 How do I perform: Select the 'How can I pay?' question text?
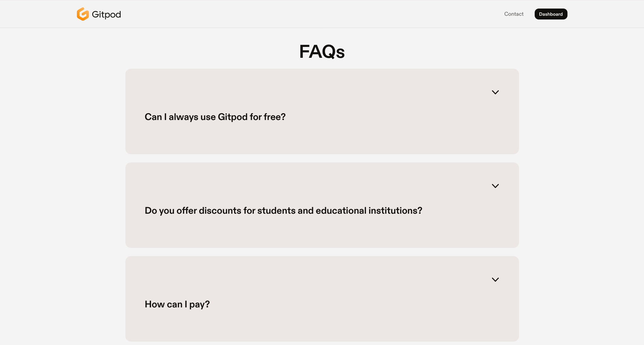177,304
